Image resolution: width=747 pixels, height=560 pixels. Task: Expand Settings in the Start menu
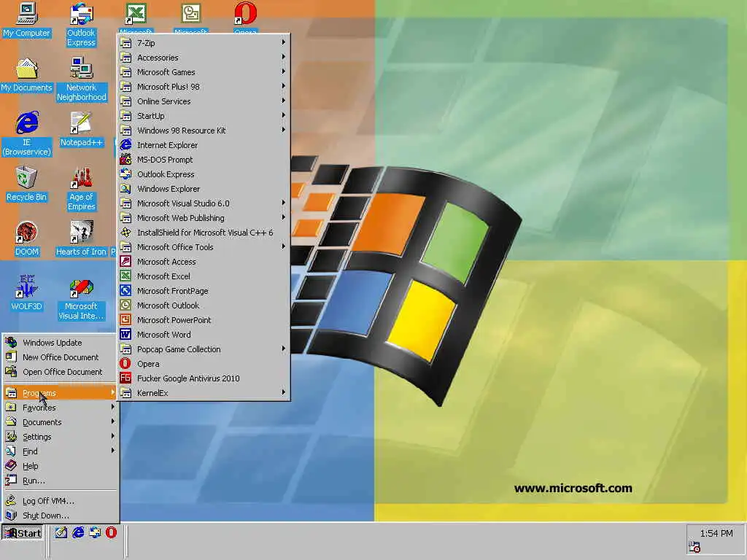(x=60, y=437)
